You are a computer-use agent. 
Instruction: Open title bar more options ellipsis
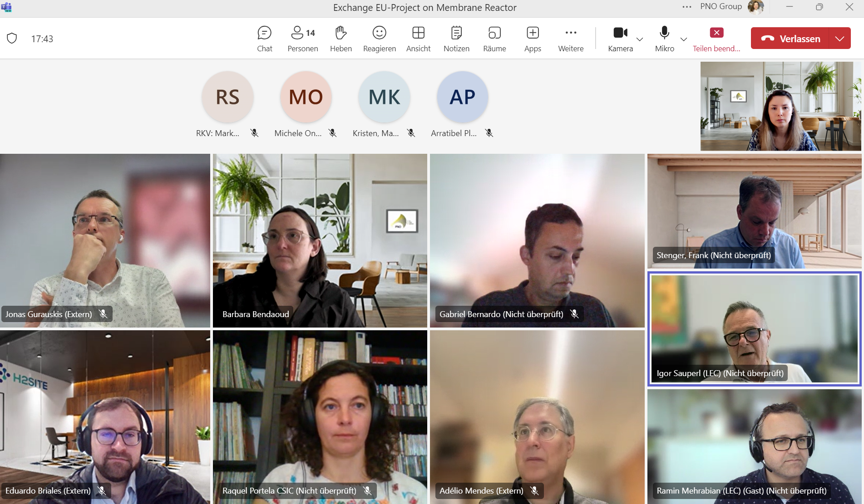(x=687, y=7)
